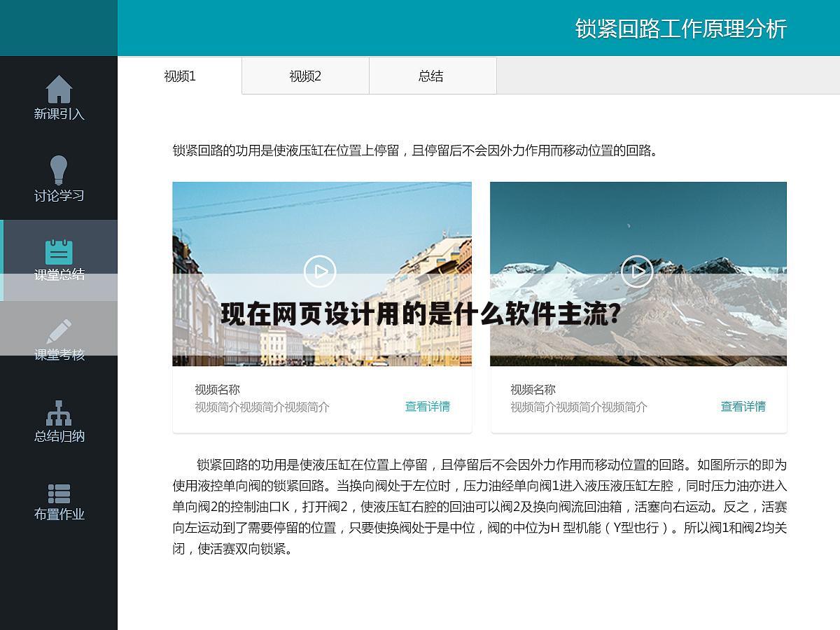Switch back to the 视频1 tab
This screenshot has height=630, width=840.
point(178,76)
